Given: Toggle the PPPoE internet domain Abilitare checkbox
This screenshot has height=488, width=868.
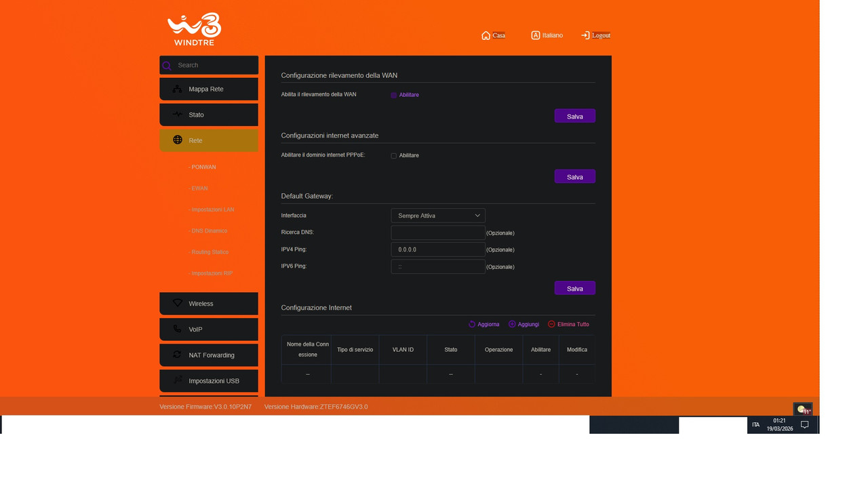Looking at the screenshot, I should pos(393,156).
